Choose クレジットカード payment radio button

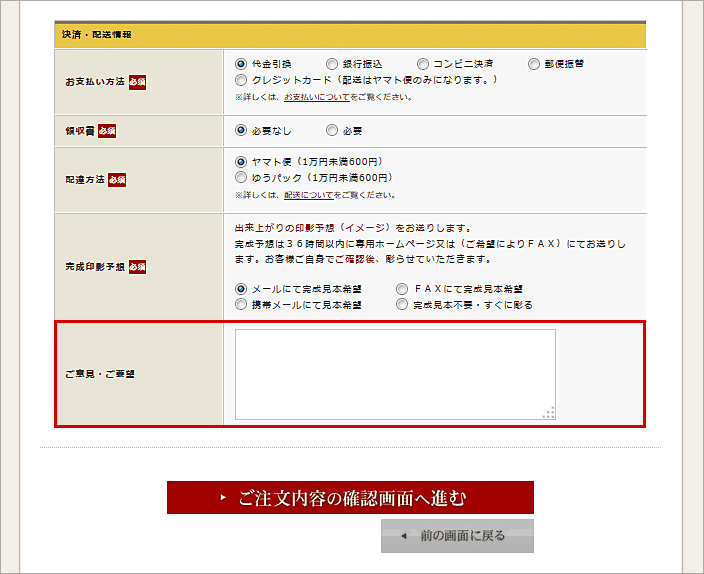click(x=241, y=79)
